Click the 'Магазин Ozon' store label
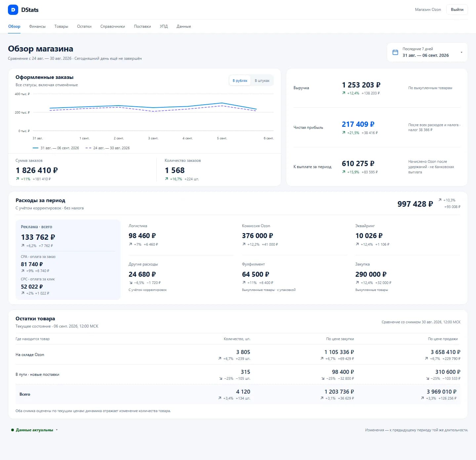476x460 pixels. point(428,10)
